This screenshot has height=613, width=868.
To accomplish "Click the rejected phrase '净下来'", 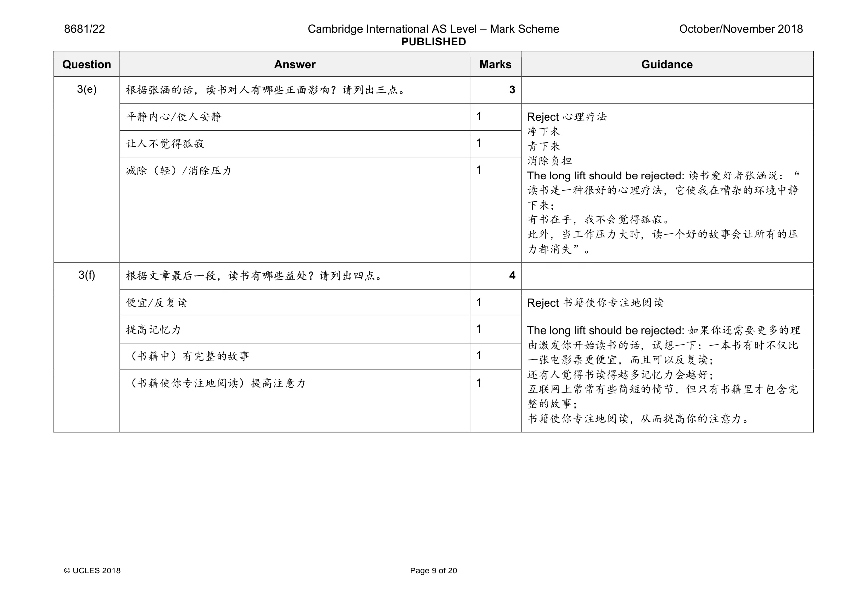I will click(544, 131).
